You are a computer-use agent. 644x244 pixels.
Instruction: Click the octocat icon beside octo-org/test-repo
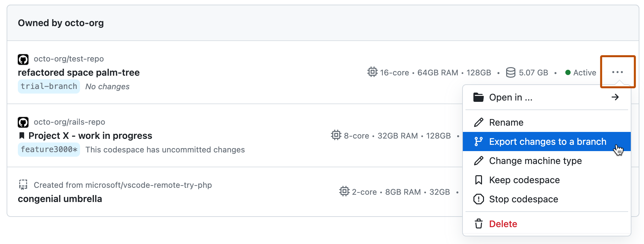point(23,59)
